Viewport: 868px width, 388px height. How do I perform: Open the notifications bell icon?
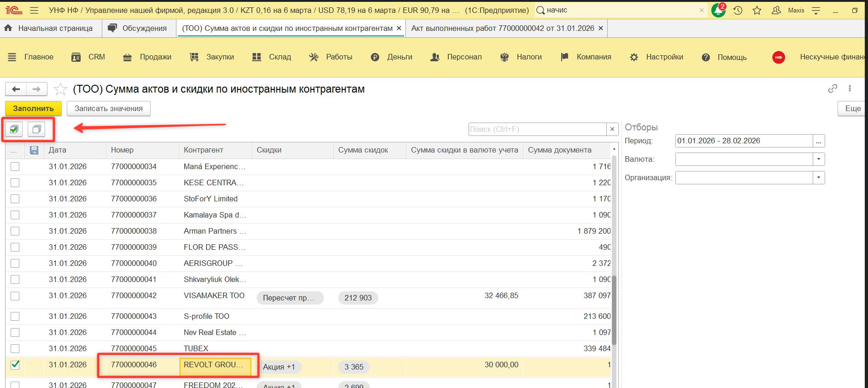(x=718, y=10)
